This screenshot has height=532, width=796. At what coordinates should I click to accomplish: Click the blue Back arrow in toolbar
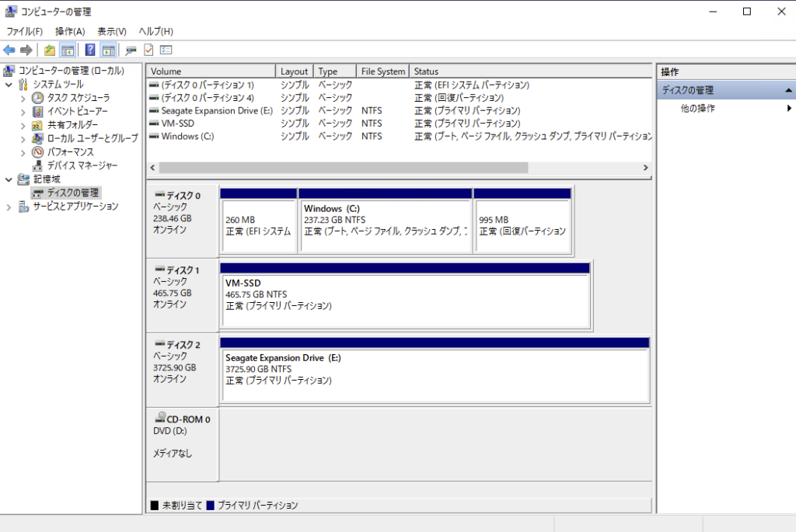point(9,50)
